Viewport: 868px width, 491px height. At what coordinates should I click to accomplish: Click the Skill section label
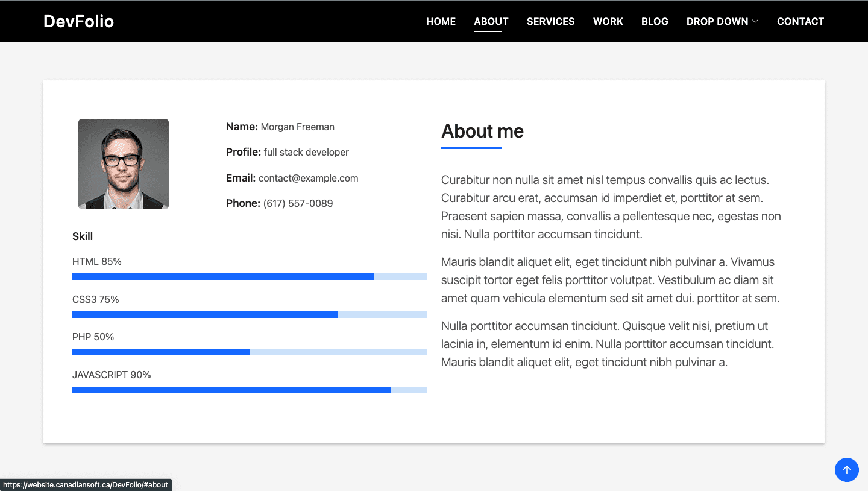click(83, 236)
